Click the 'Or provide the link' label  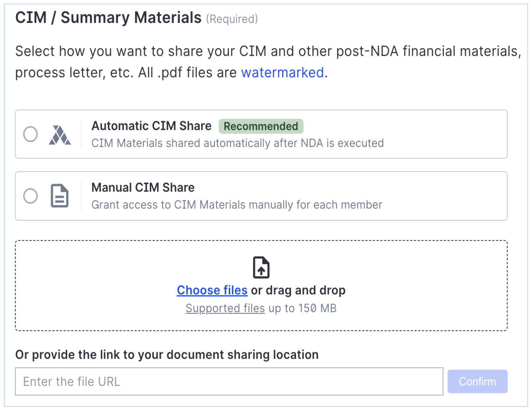(x=167, y=355)
